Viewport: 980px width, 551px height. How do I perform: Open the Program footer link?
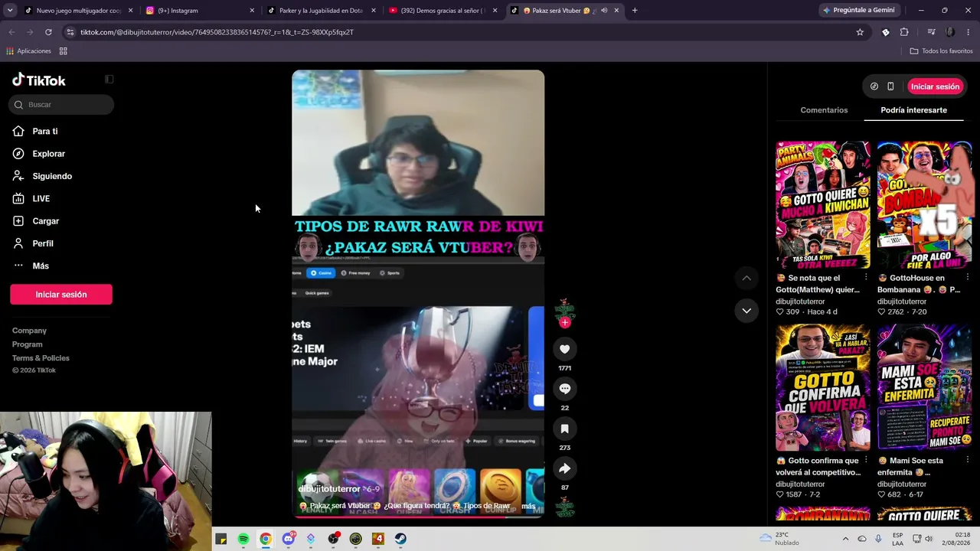28,344
